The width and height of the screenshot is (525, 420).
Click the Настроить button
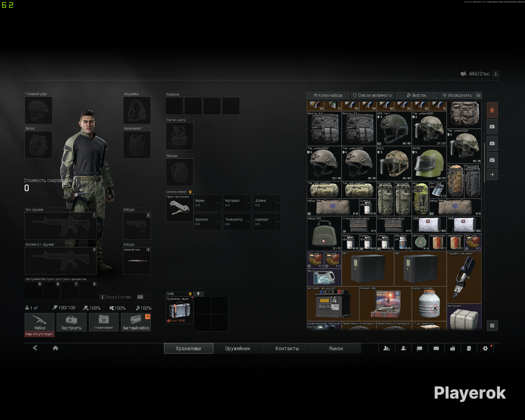71,322
